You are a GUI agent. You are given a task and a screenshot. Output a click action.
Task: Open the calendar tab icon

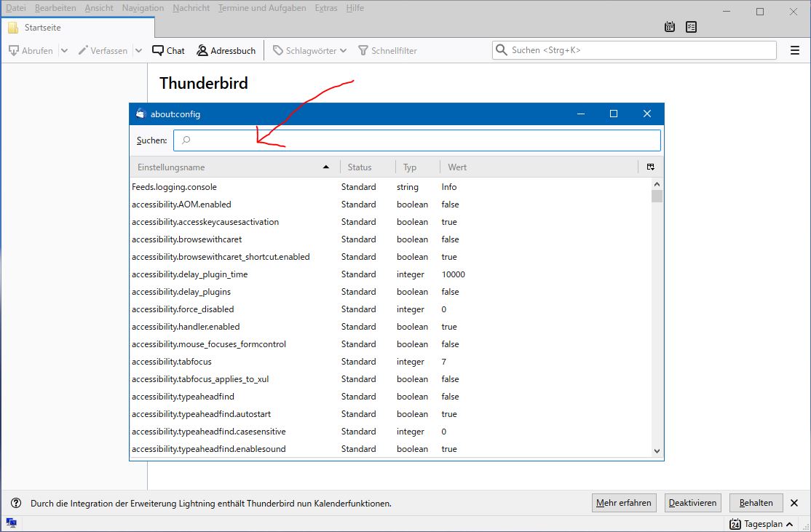click(x=670, y=27)
